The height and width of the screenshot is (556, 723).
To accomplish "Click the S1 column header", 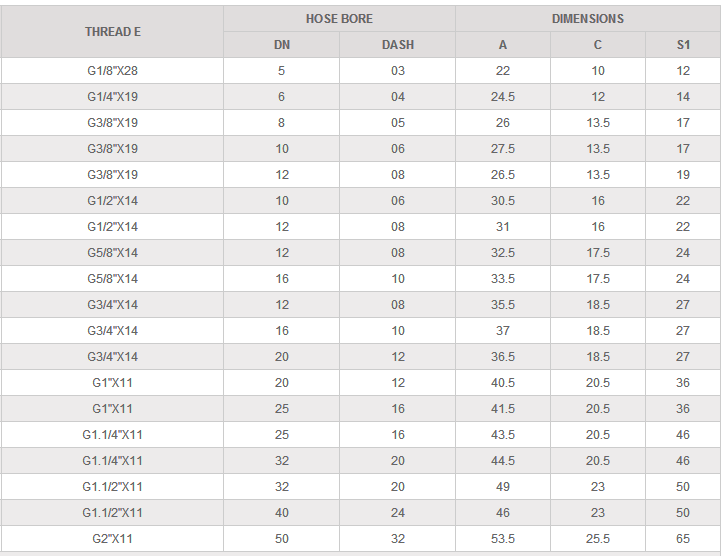I will click(x=683, y=45).
